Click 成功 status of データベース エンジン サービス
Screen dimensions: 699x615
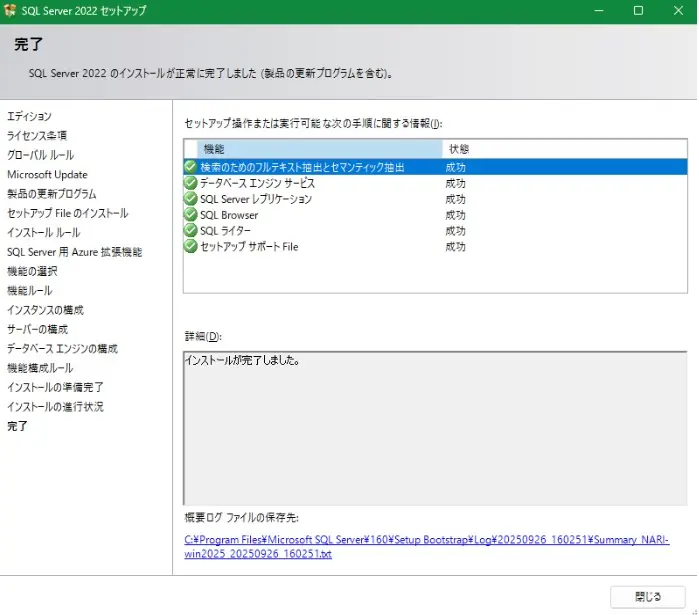tap(455, 183)
